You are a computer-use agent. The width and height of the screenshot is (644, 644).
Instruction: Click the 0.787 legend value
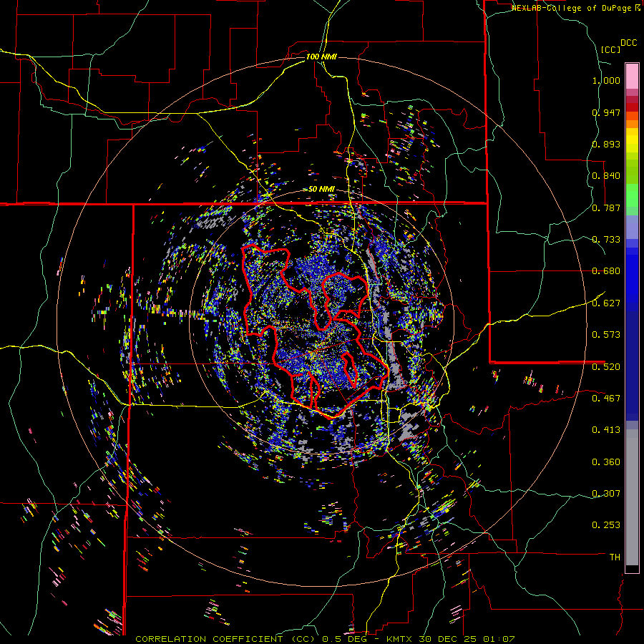606,208
